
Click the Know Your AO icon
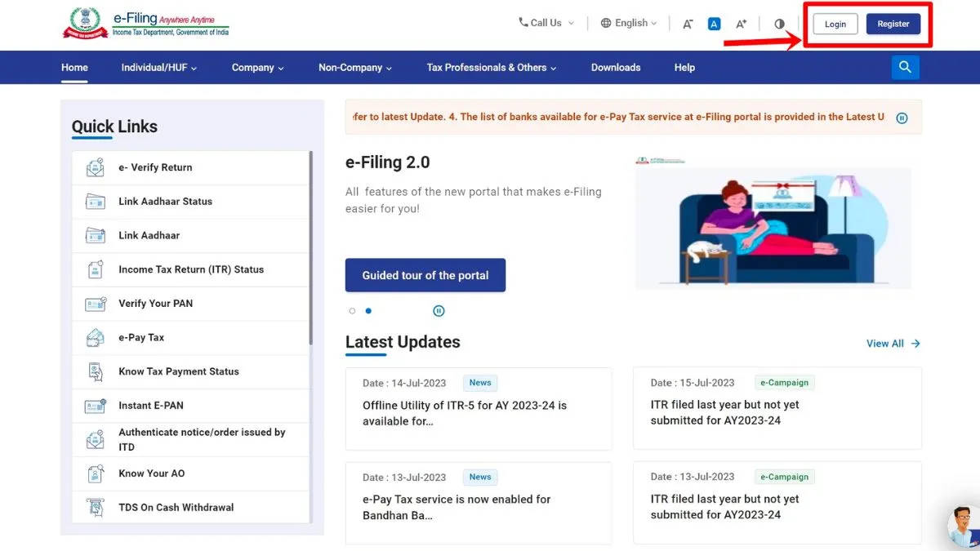(96, 473)
